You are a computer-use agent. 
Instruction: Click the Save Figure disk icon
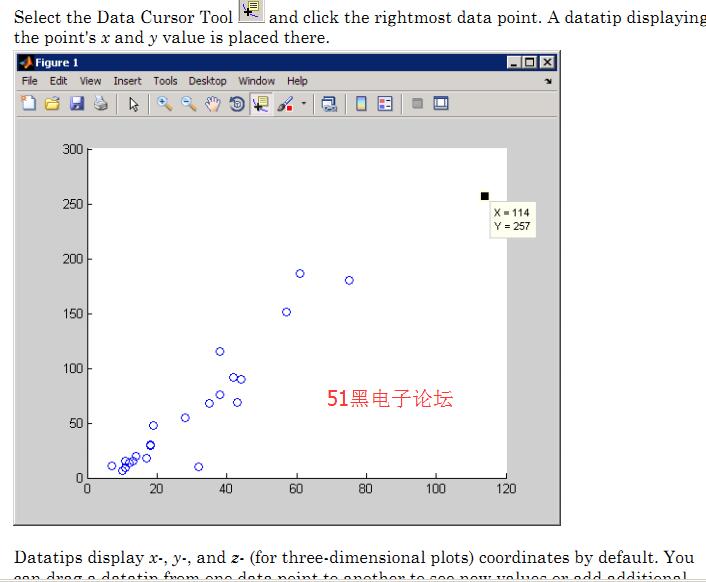click(x=76, y=103)
